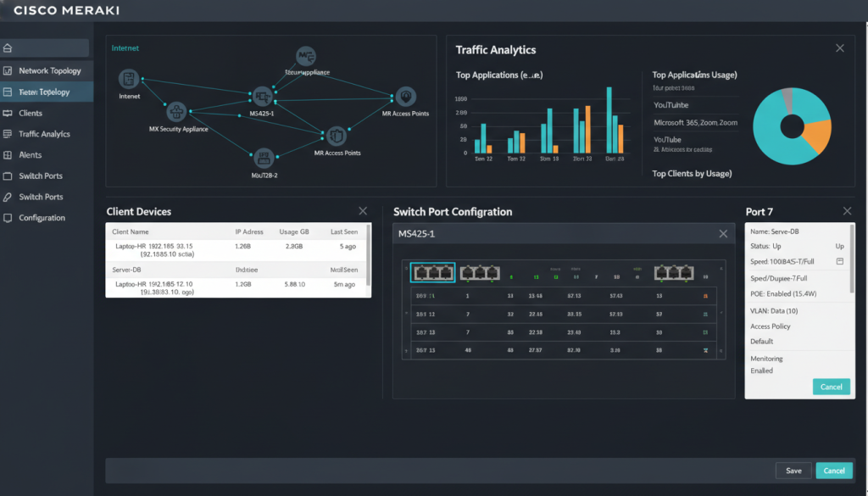Click the home icon in the sidebar

pyautogui.click(x=8, y=48)
